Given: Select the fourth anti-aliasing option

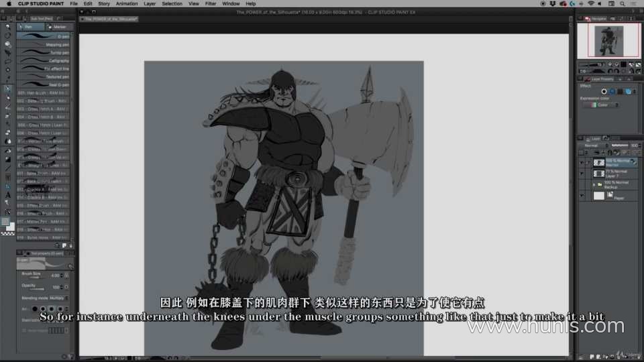Looking at the screenshot, I should pyautogui.click(x=60, y=308).
